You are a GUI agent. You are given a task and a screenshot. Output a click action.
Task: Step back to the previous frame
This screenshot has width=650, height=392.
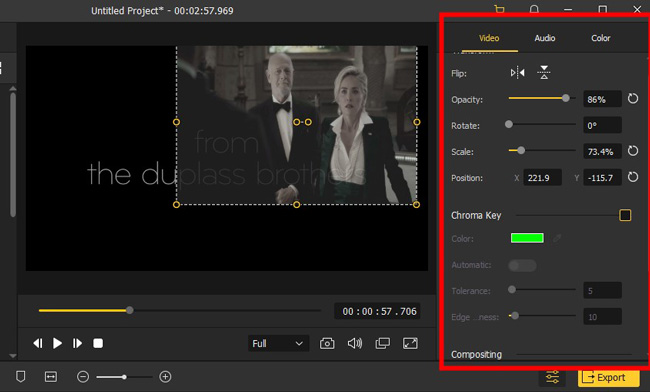tap(37, 344)
